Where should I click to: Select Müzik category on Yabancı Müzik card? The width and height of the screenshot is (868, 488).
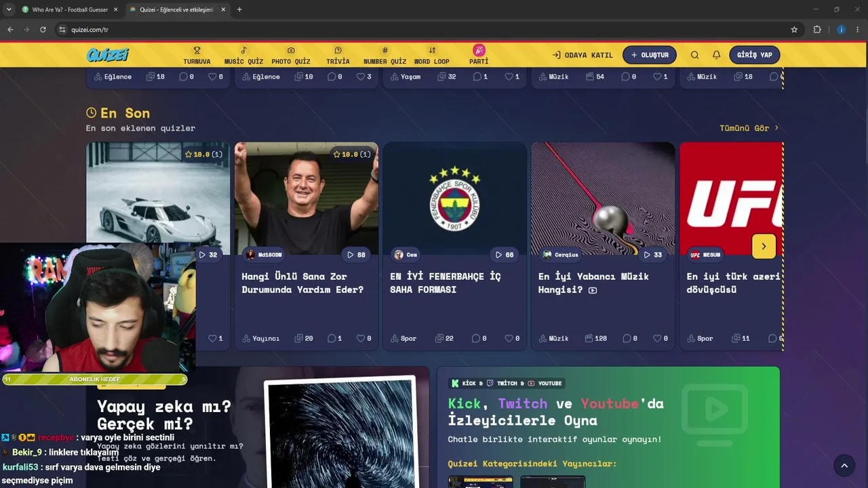[x=554, y=338]
